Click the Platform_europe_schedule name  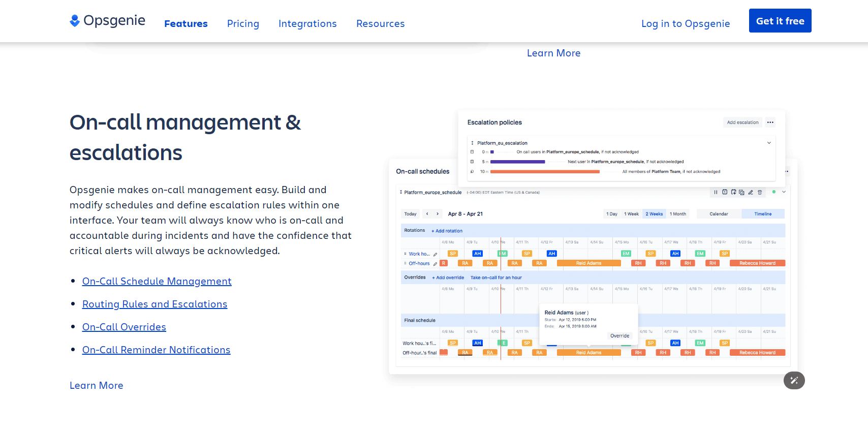[433, 193]
